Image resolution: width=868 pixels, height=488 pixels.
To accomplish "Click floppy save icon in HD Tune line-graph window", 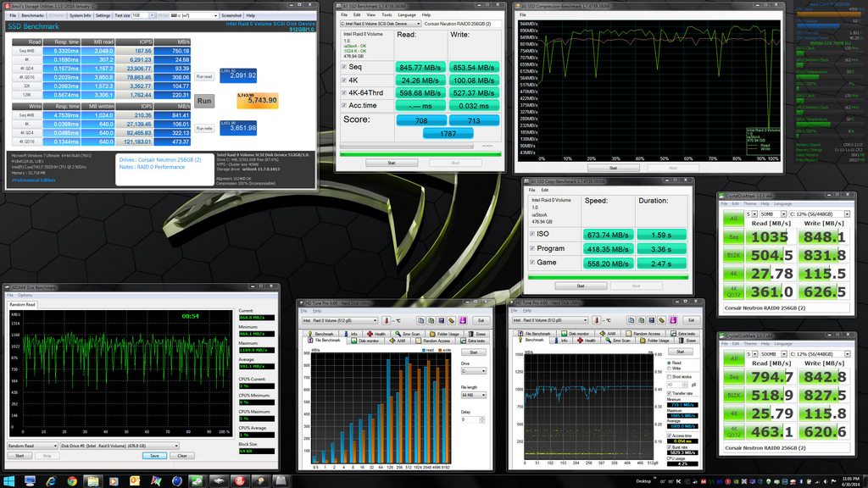I will [x=652, y=319].
